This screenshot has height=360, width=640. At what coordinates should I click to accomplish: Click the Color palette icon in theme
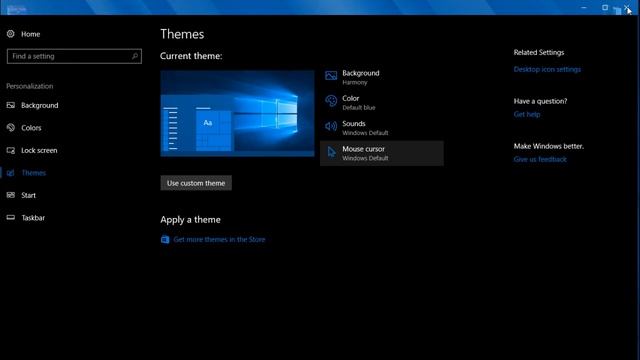point(331,101)
